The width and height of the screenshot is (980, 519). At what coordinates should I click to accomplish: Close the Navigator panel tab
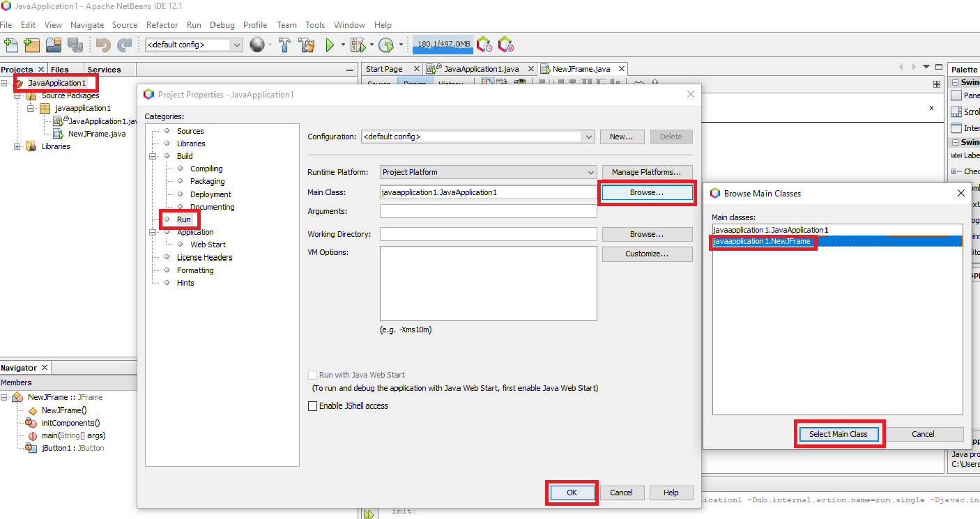pos(45,367)
